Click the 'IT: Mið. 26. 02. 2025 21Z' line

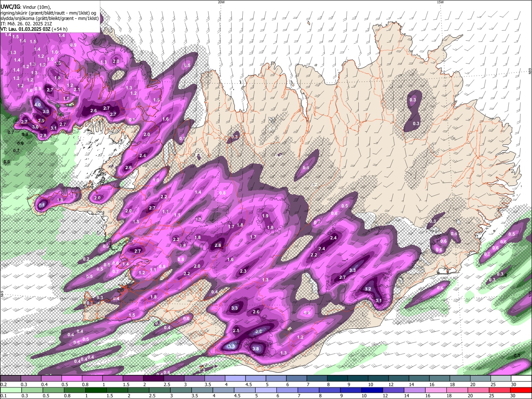[x=27, y=24]
